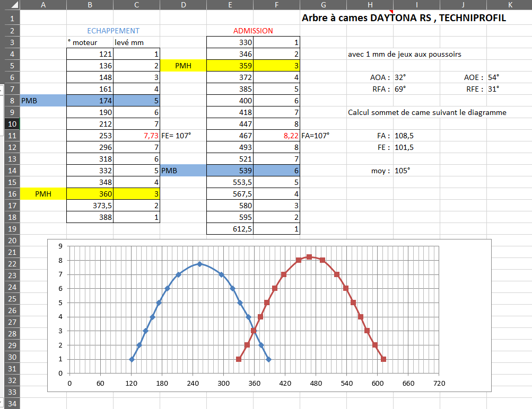Image resolution: width=532 pixels, height=409 pixels.
Task: Select the cell containing 330
Action: [x=230, y=42]
